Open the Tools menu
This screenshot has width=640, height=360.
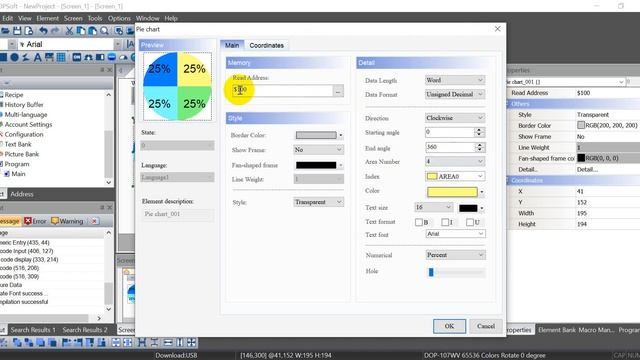pyautogui.click(x=95, y=18)
